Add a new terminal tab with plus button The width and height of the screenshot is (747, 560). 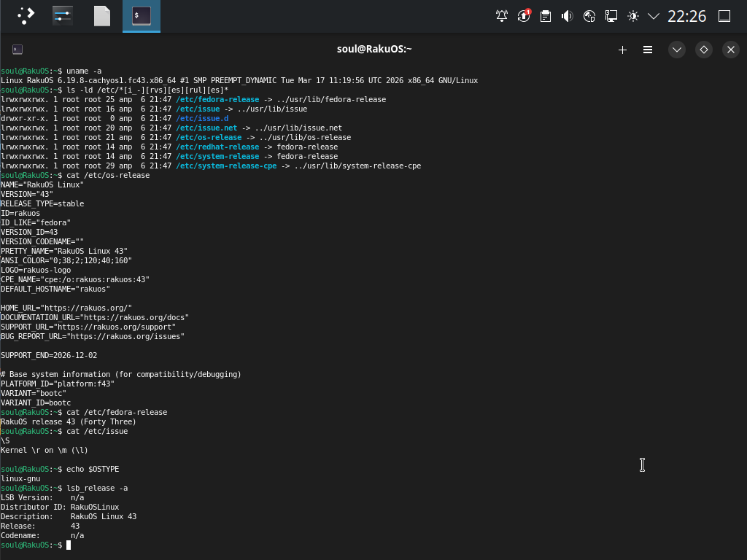click(622, 50)
